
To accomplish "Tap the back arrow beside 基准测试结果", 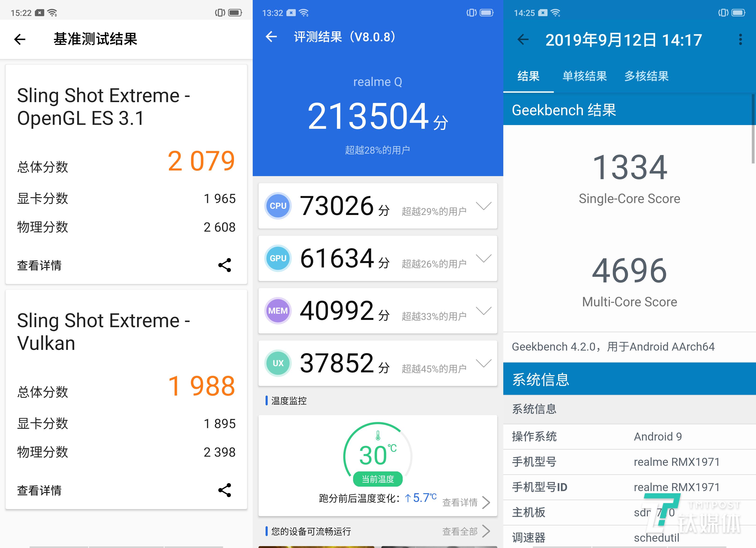I will 19,39.
